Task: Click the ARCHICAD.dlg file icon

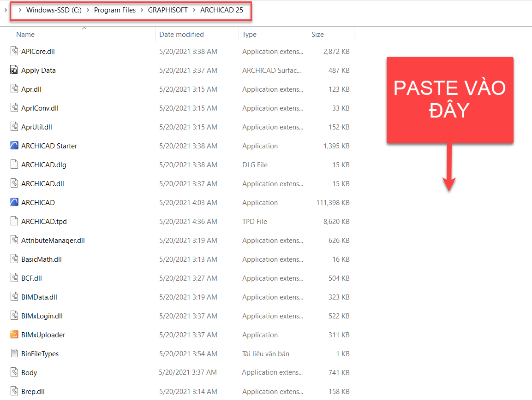Action: [x=14, y=165]
